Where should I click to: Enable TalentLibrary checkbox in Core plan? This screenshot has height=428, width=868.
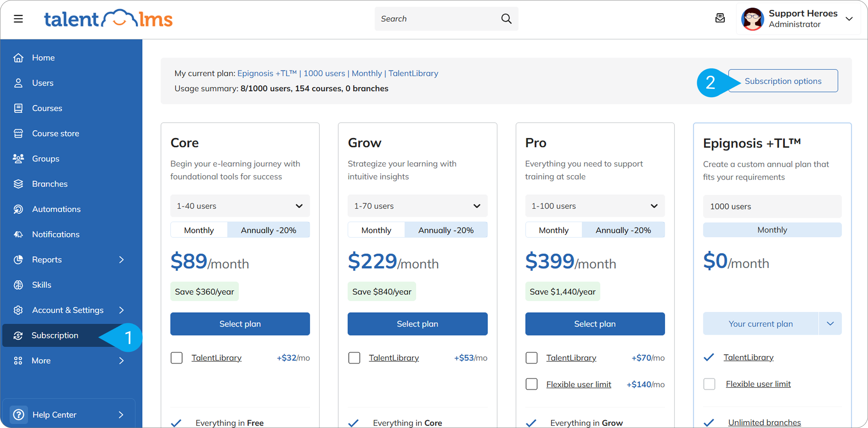click(x=176, y=358)
